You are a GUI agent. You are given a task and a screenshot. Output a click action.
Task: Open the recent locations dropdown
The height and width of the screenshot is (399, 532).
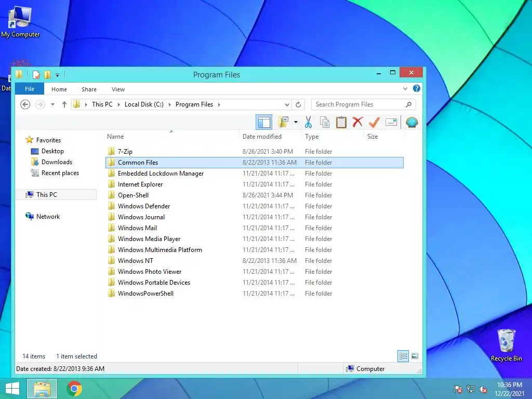52,104
